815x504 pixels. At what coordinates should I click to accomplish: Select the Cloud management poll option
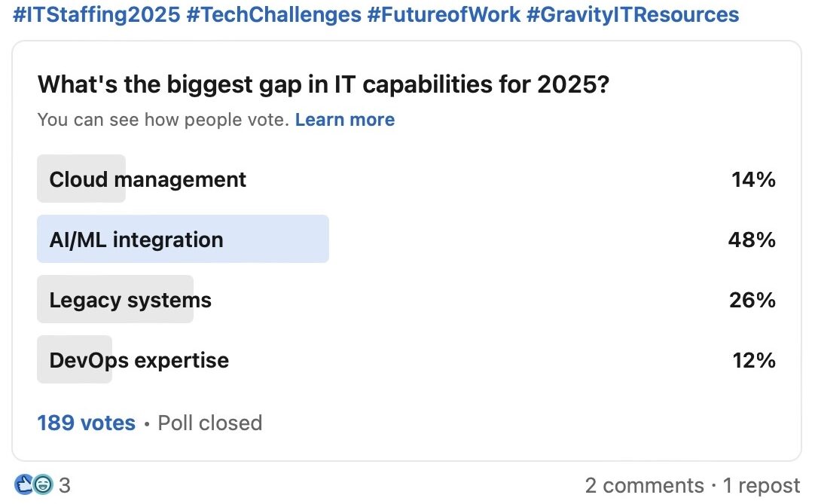[x=407, y=179]
